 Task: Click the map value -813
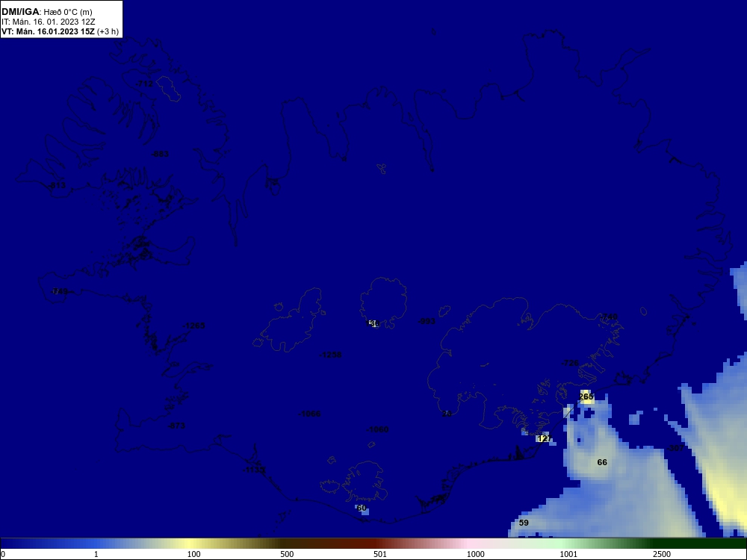(x=57, y=185)
